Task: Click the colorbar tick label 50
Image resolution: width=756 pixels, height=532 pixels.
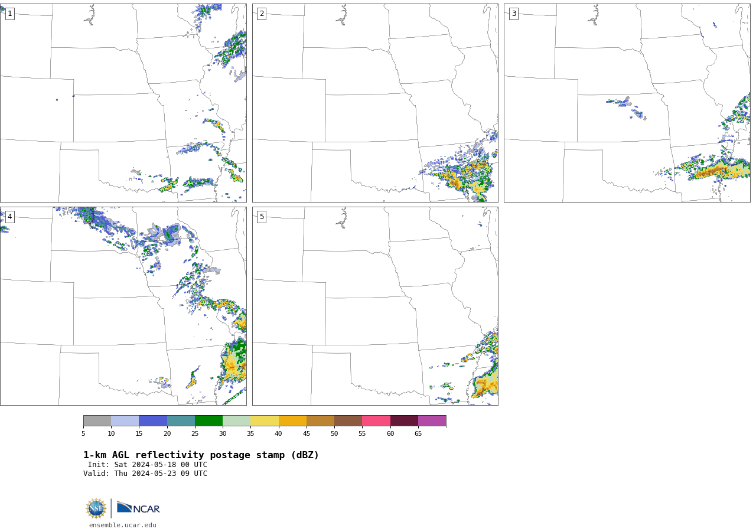Action: pyautogui.click(x=334, y=434)
